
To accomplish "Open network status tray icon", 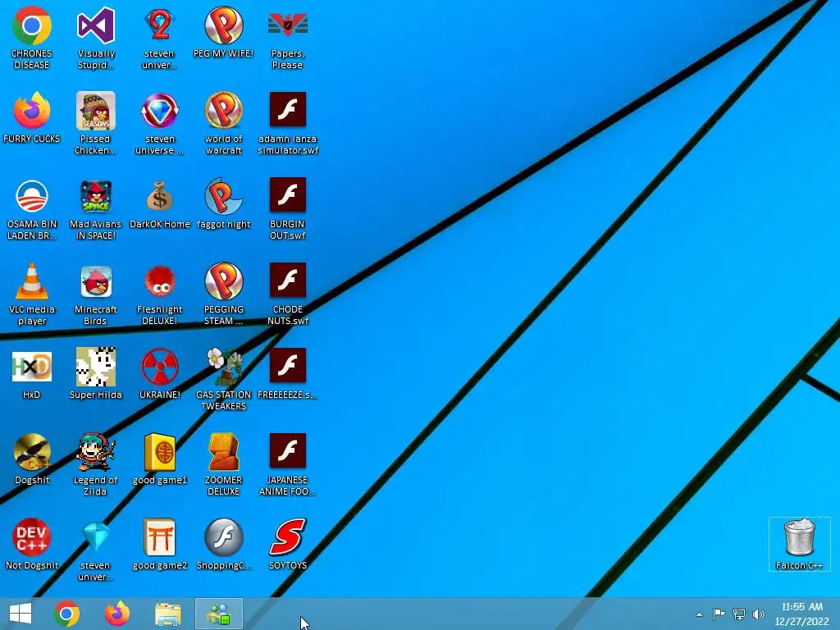I will pos(739,614).
